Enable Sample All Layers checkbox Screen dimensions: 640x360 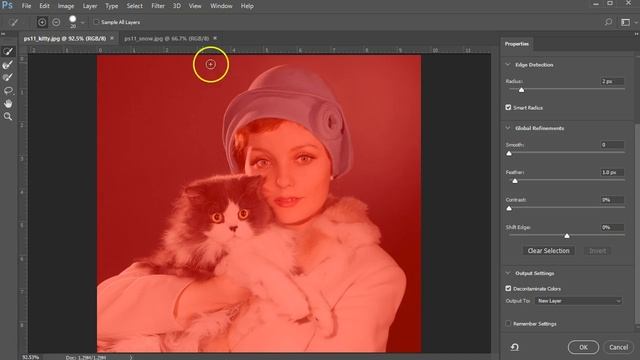[x=96, y=22]
